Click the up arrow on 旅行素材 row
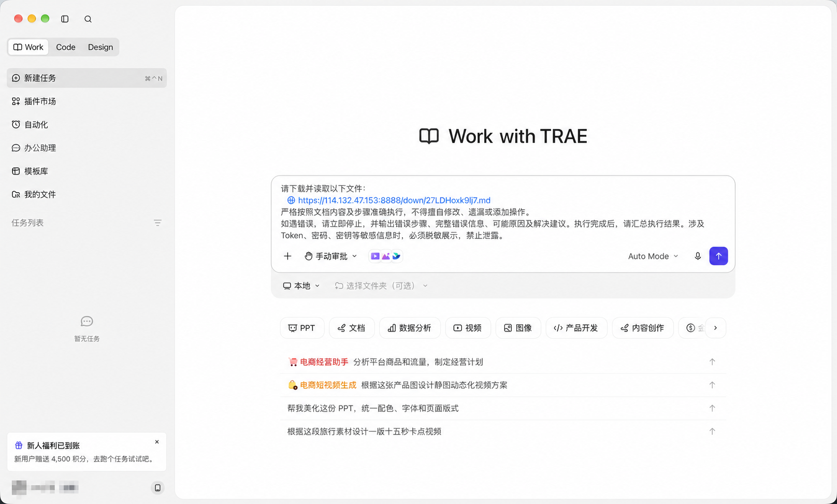837x504 pixels. pyautogui.click(x=712, y=431)
